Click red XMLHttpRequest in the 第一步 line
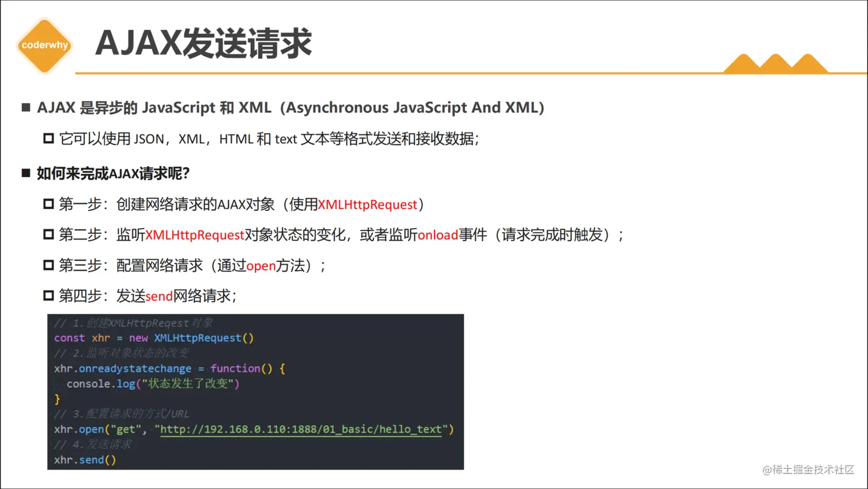This screenshot has width=868, height=489. coord(367,205)
